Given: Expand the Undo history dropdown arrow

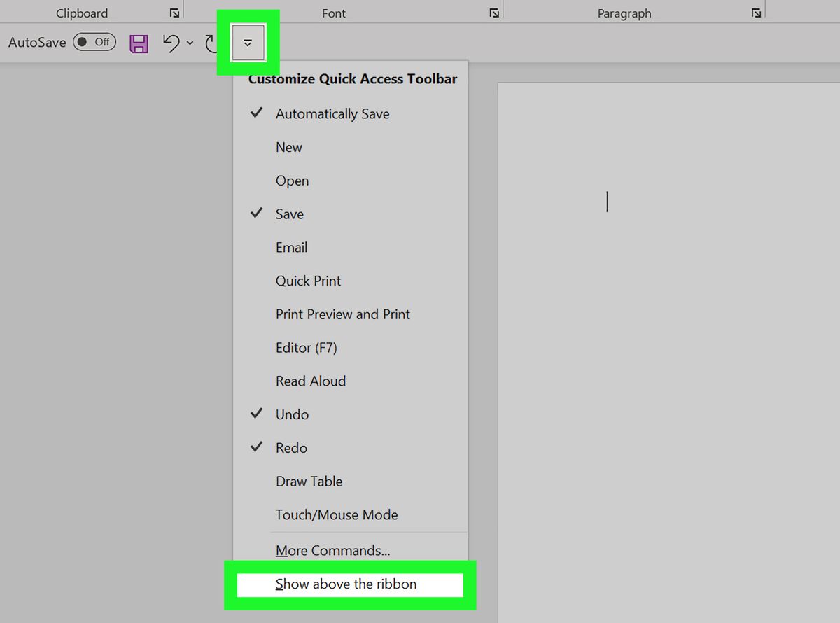Looking at the screenshot, I should 190,43.
